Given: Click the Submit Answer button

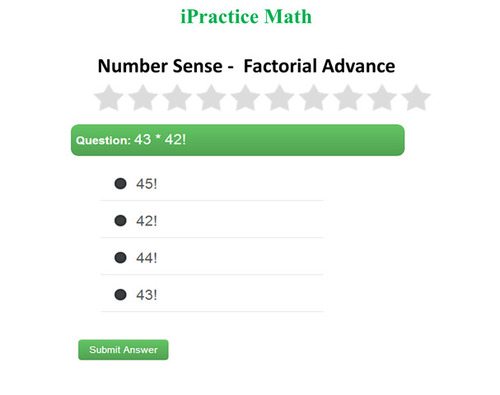Looking at the screenshot, I should point(123,350).
